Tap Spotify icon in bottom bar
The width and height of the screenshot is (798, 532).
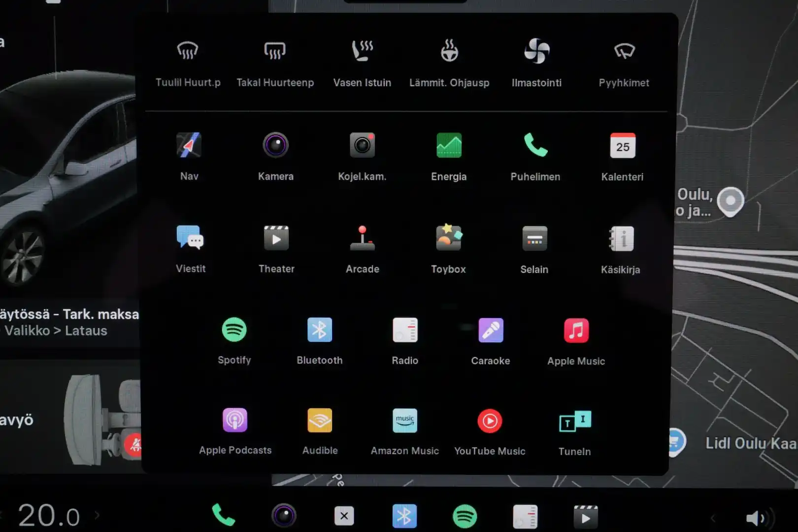pos(465,516)
